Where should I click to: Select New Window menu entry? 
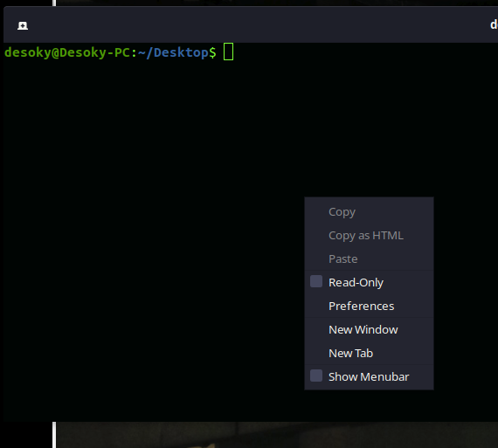[369, 329]
